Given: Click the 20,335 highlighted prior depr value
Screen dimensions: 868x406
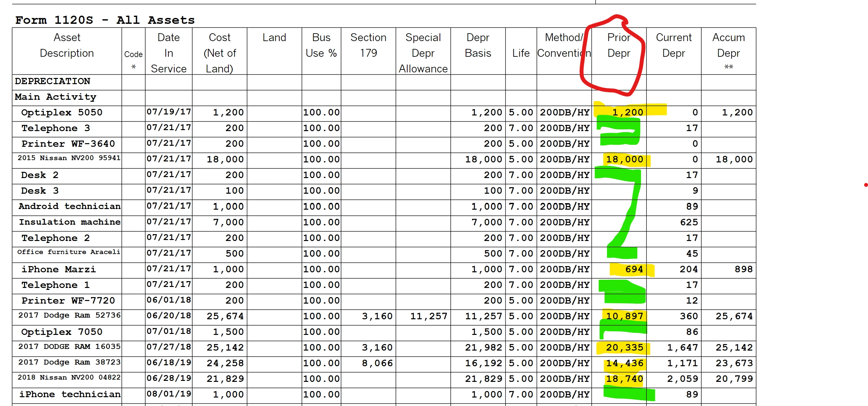Looking at the screenshot, I should (x=624, y=347).
